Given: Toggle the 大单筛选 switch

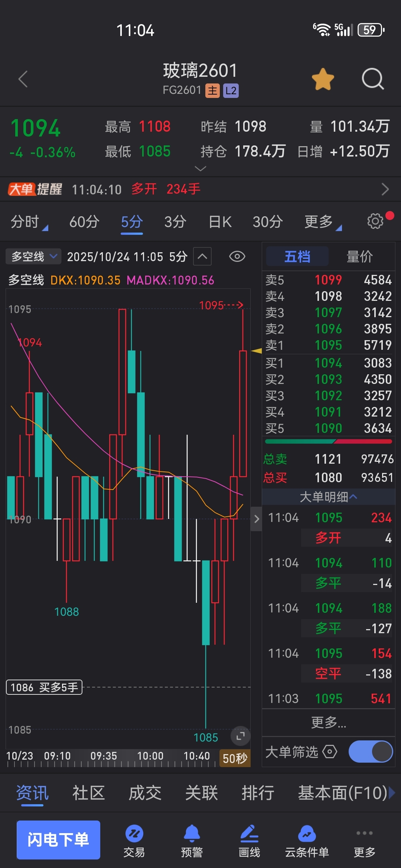Looking at the screenshot, I should (x=371, y=752).
